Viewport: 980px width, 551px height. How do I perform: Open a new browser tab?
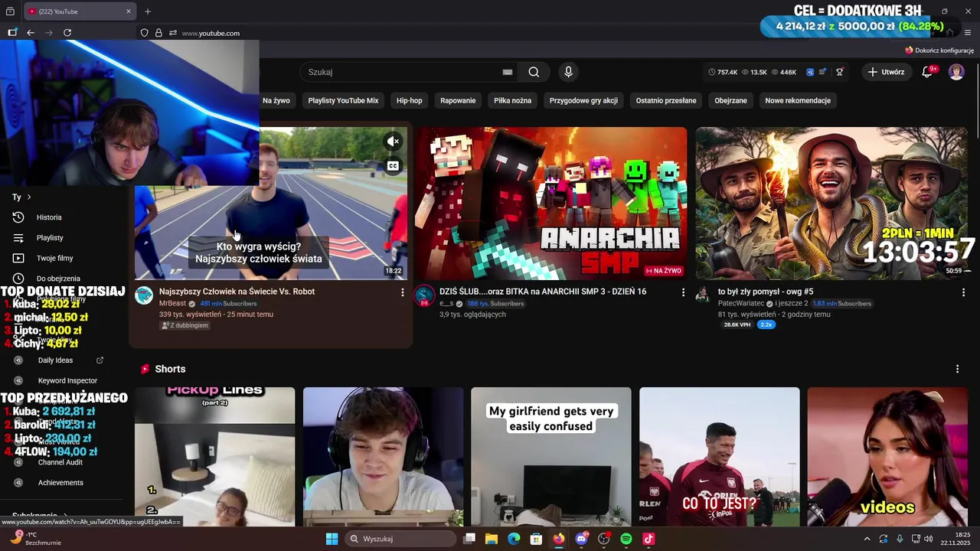(148, 11)
